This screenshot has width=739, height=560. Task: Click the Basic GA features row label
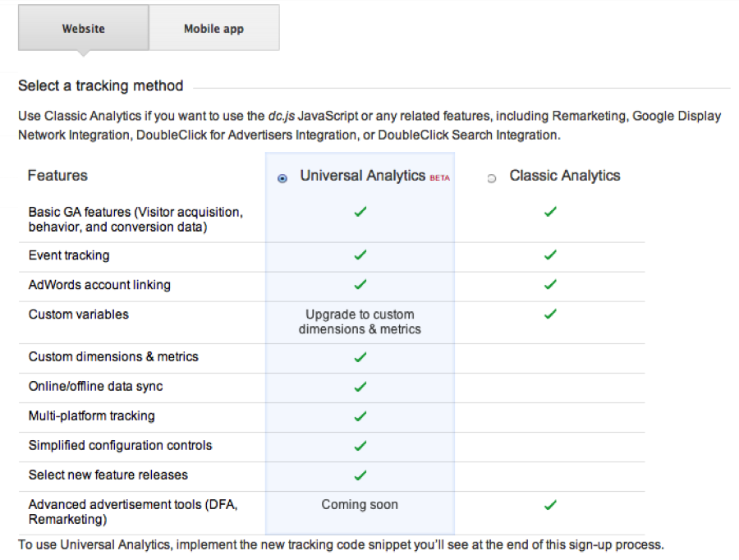pyautogui.click(x=135, y=219)
